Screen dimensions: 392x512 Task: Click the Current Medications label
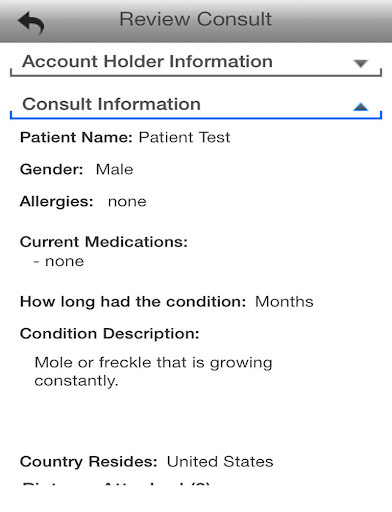[104, 242]
